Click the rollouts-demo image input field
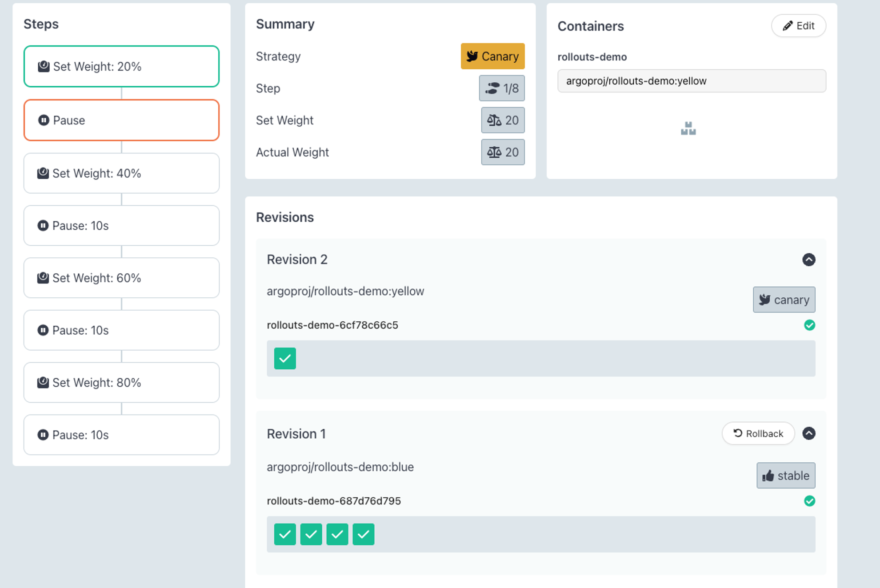The height and width of the screenshot is (588, 880). tap(691, 81)
